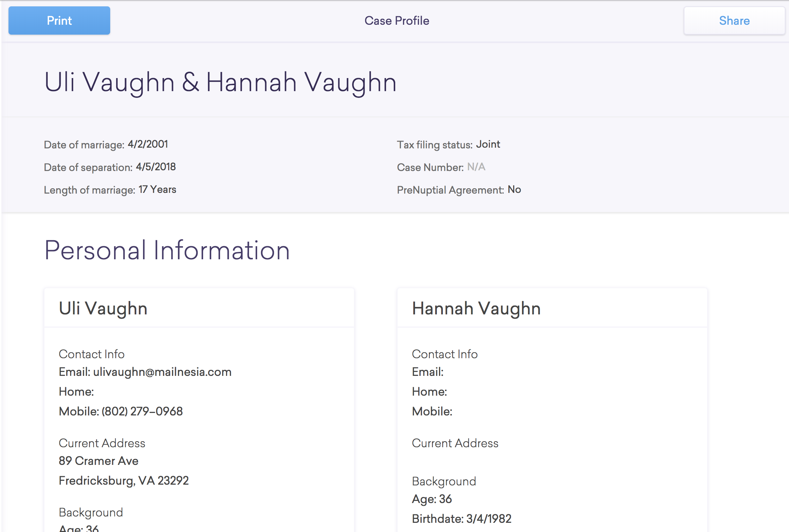
Task: Click Current Address label in Hannah Vaughn card
Action: click(x=455, y=443)
